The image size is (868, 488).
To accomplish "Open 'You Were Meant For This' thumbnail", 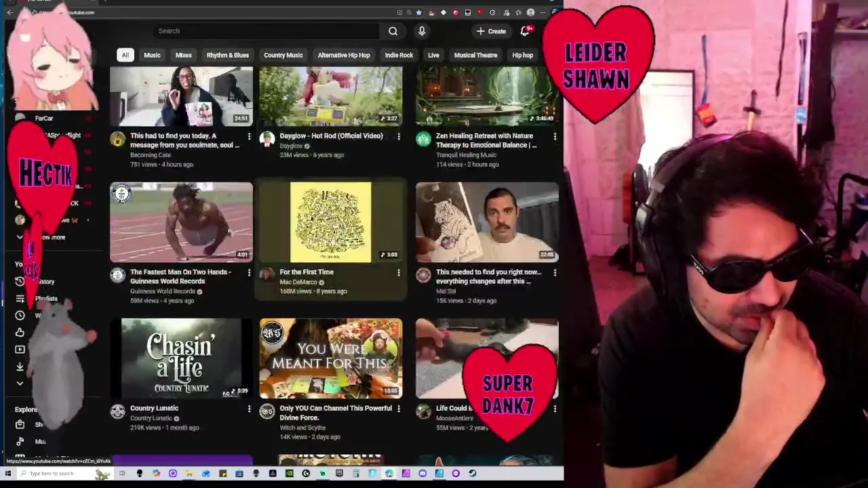I will point(331,358).
